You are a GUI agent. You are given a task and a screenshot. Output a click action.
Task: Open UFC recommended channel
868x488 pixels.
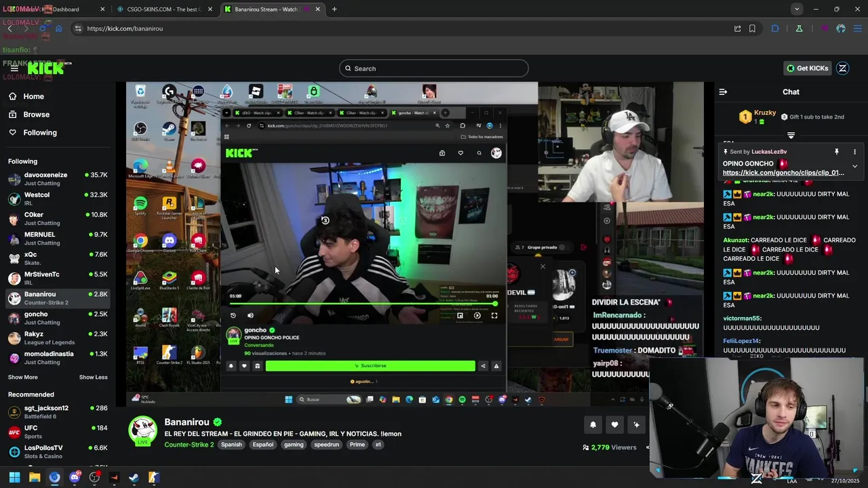[58, 432]
